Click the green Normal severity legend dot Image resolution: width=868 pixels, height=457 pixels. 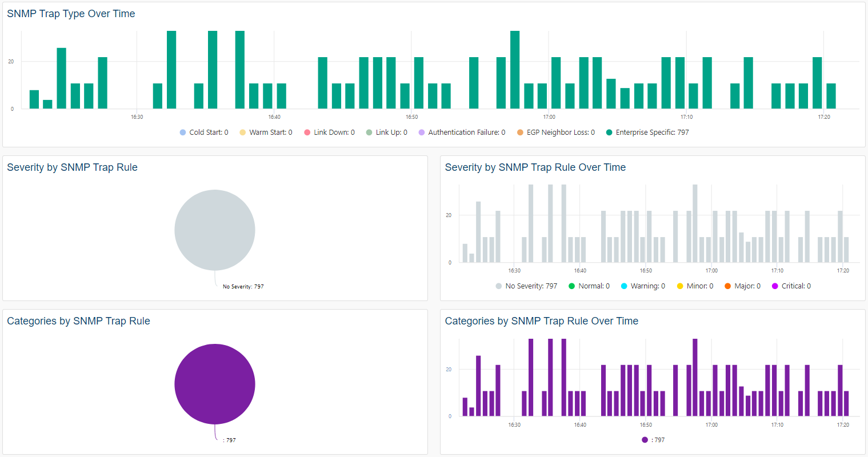click(571, 286)
